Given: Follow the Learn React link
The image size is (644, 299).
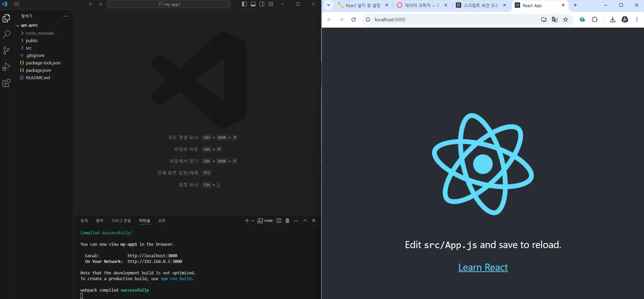Looking at the screenshot, I should coord(483,267).
